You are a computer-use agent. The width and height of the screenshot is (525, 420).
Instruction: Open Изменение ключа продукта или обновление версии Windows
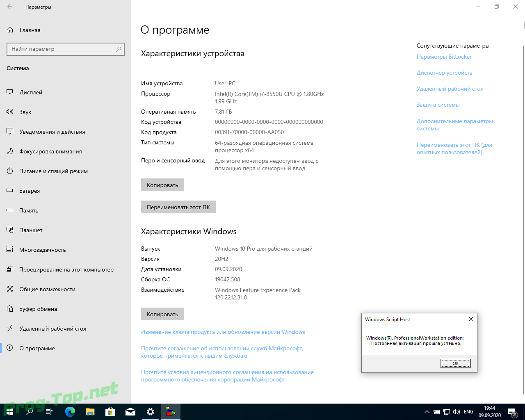pyautogui.click(x=223, y=332)
